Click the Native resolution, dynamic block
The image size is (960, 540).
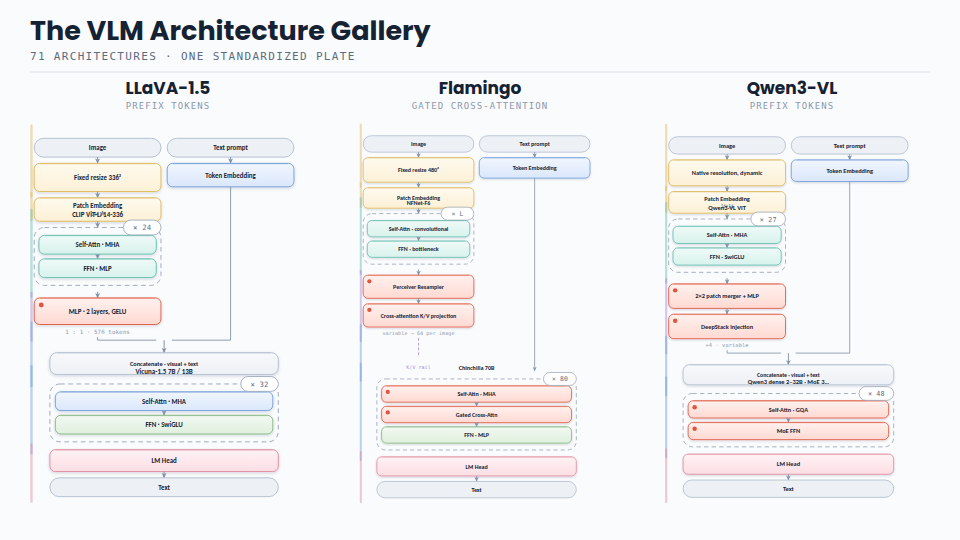[x=727, y=173]
